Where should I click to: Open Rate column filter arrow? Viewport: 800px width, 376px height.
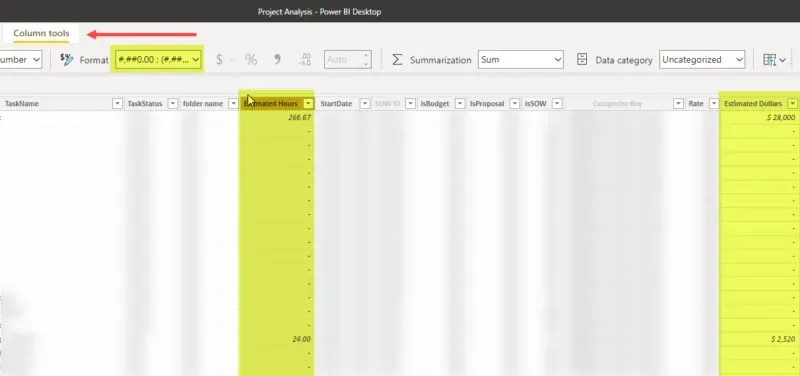(x=713, y=104)
